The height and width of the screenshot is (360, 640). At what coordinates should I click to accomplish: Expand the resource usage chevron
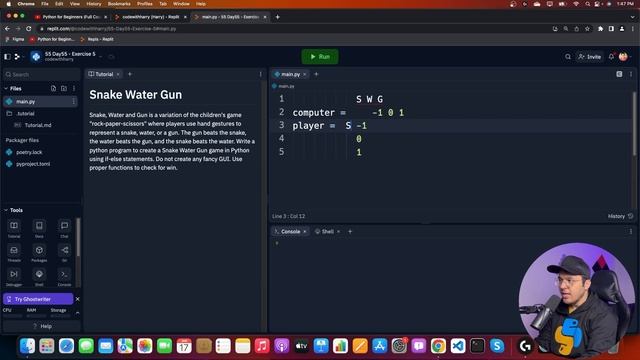coord(78,313)
